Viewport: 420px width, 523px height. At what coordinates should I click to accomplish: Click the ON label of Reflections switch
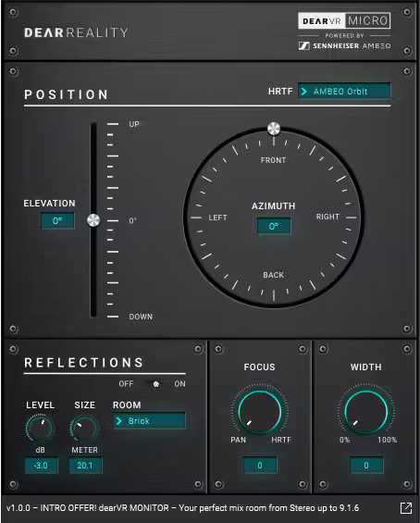[180, 384]
